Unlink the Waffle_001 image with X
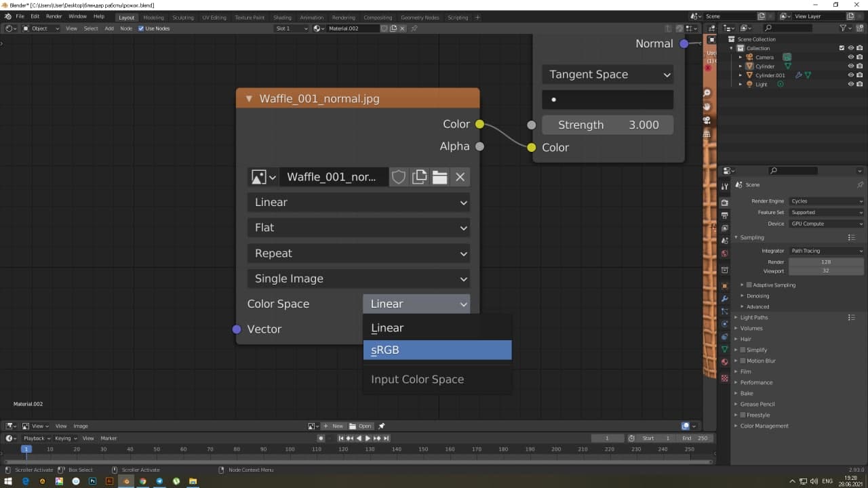 point(460,177)
